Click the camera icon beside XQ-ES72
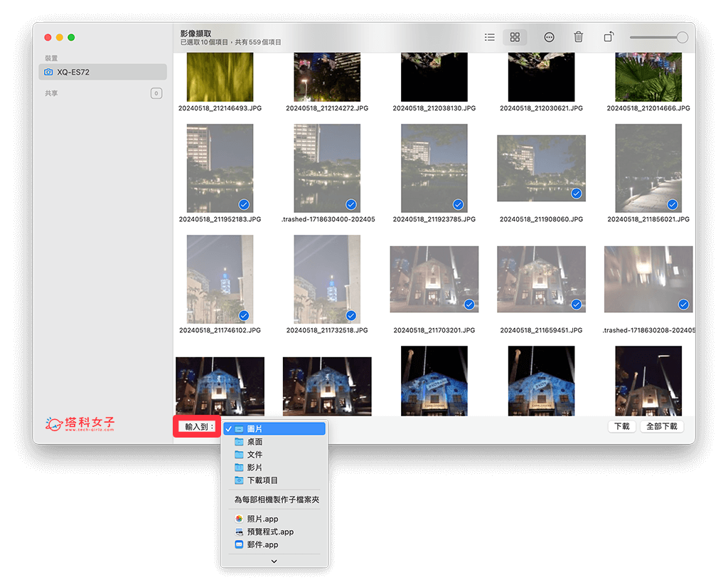This screenshot has height=587, width=728. pyautogui.click(x=48, y=72)
